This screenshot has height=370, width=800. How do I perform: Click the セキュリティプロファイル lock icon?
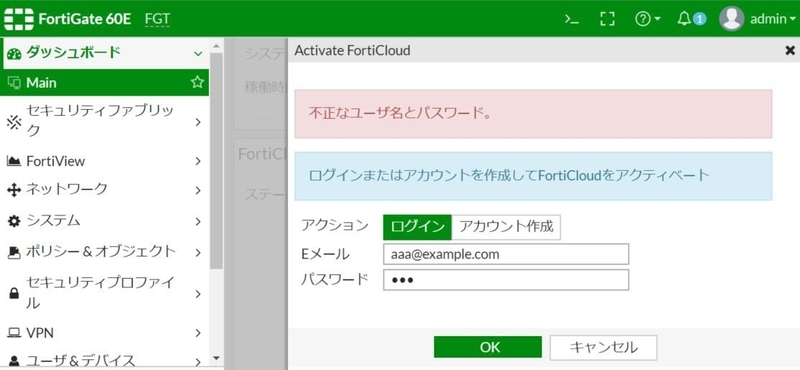(x=14, y=293)
